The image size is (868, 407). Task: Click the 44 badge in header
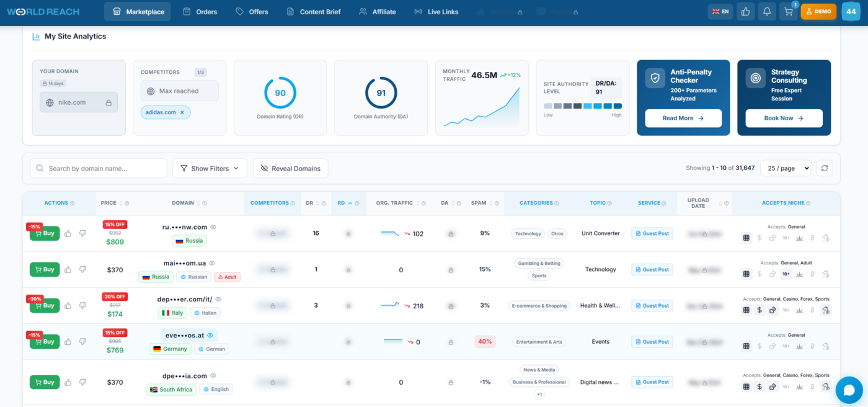point(851,12)
